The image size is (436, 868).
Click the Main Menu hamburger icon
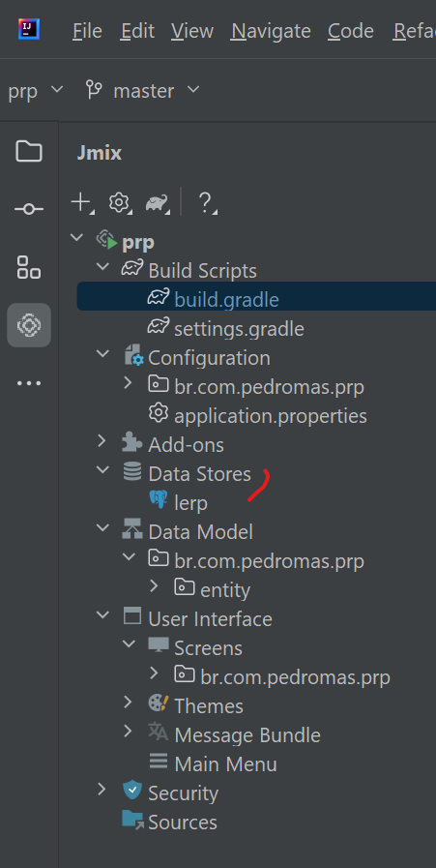(159, 762)
